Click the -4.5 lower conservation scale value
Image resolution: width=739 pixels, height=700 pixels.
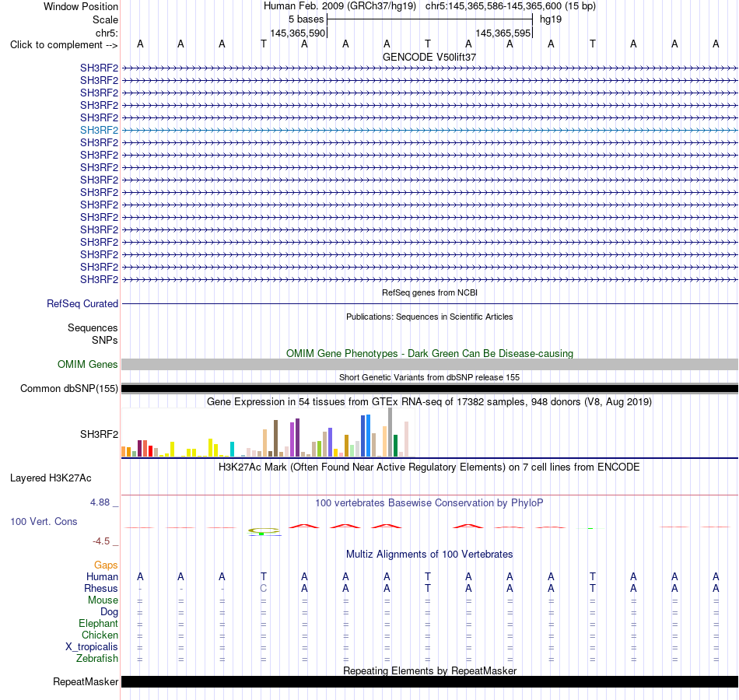[x=101, y=541]
